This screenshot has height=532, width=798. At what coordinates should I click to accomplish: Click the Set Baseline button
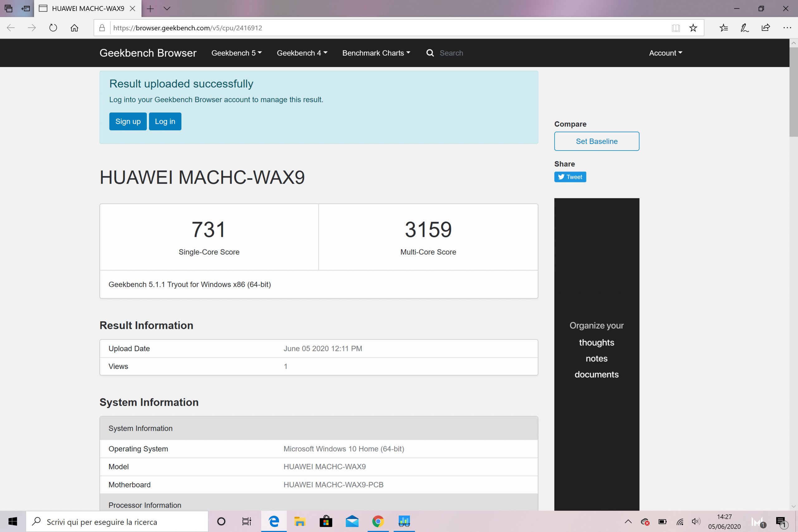[x=596, y=141]
